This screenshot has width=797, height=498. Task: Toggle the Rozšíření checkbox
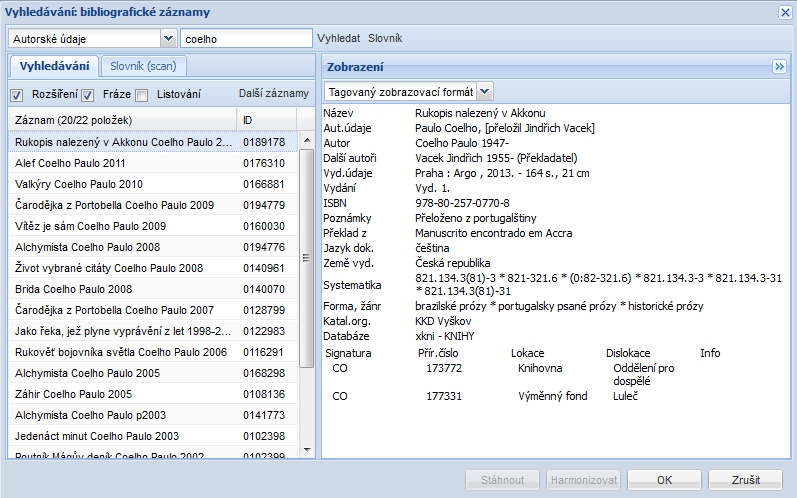[x=17, y=95]
